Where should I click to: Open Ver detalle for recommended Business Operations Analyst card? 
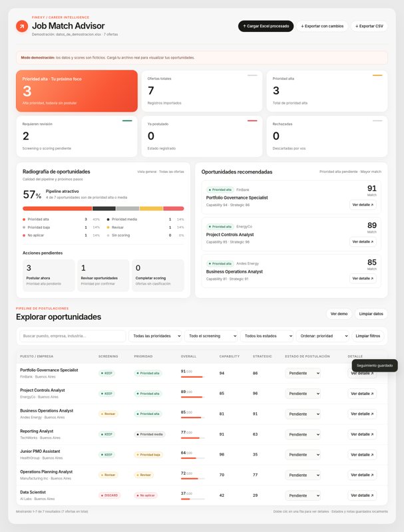[363, 279]
